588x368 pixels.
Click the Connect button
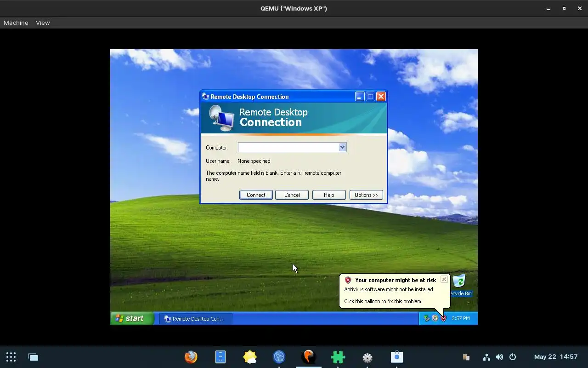point(256,195)
